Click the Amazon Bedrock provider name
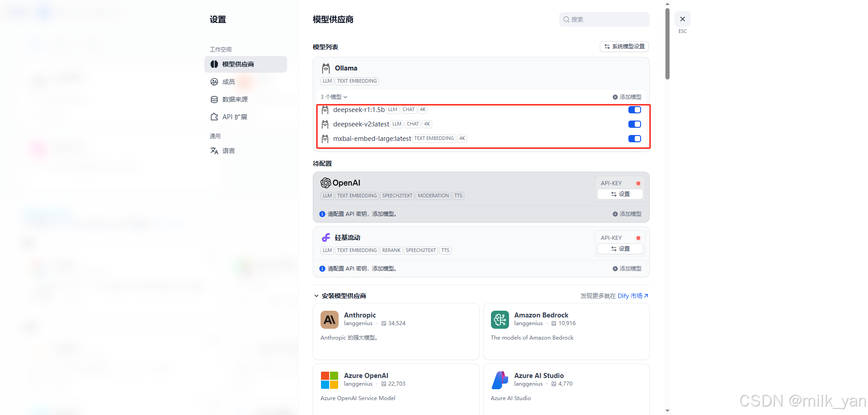Image resolution: width=868 pixels, height=415 pixels. click(541, 315)
